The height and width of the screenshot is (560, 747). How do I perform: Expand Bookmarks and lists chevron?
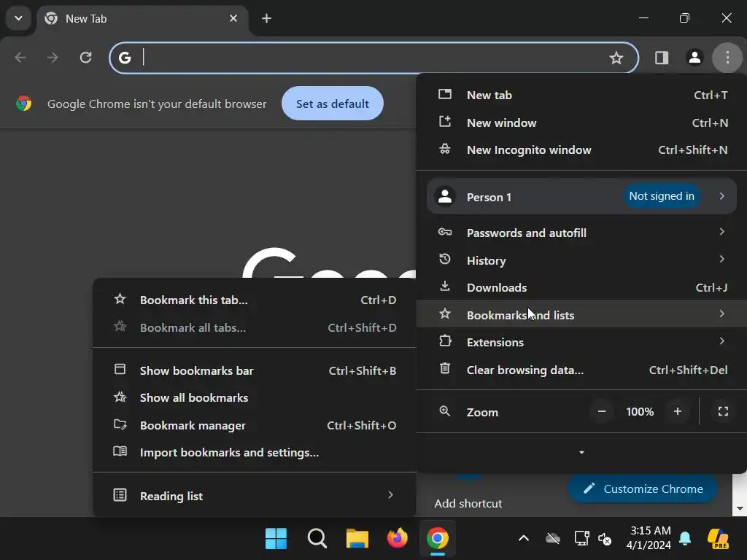pyautogui.click(x=721, y=314)
